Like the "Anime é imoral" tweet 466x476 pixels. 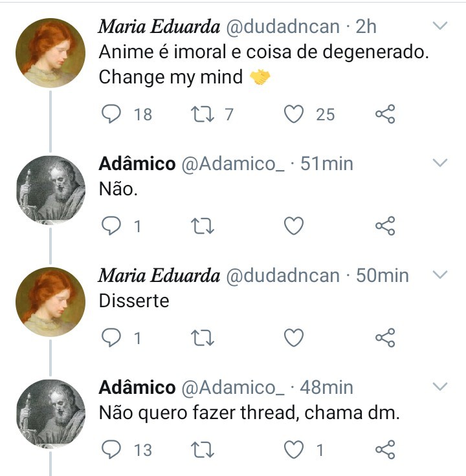tap(294, 114)
